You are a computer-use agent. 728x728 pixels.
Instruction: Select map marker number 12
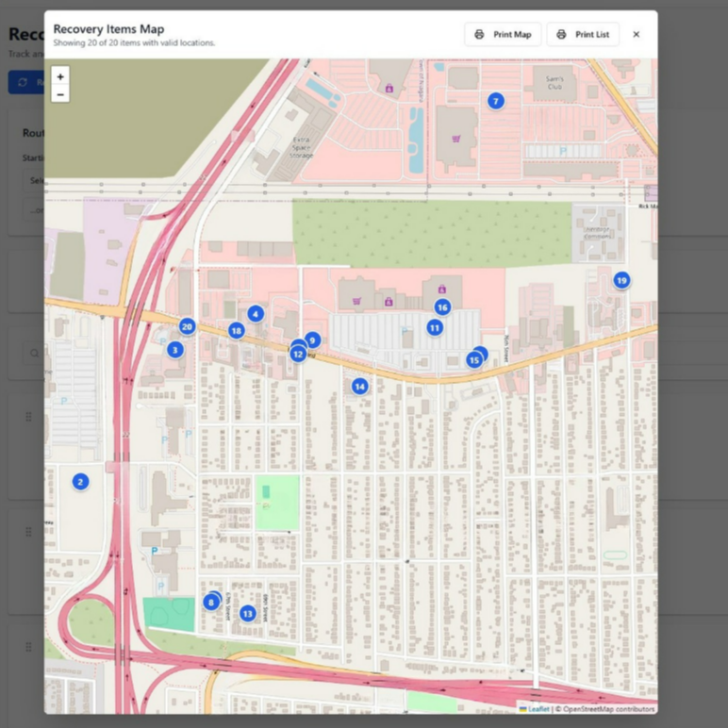(298, 355)
